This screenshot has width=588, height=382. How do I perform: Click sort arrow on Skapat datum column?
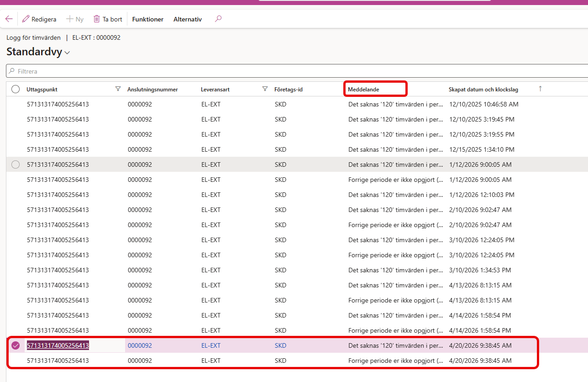tap(540, 89)
